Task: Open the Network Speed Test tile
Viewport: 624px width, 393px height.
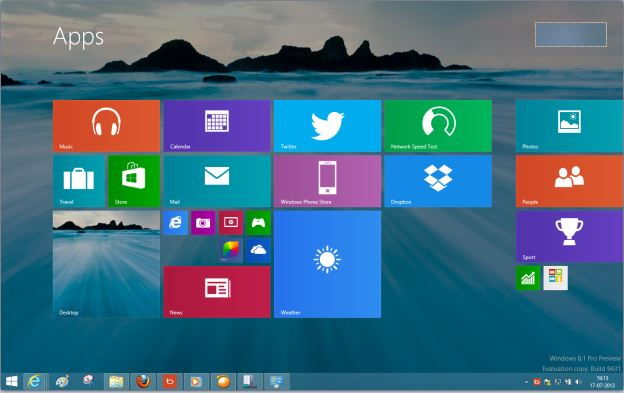Action: [x=438, y=126]
